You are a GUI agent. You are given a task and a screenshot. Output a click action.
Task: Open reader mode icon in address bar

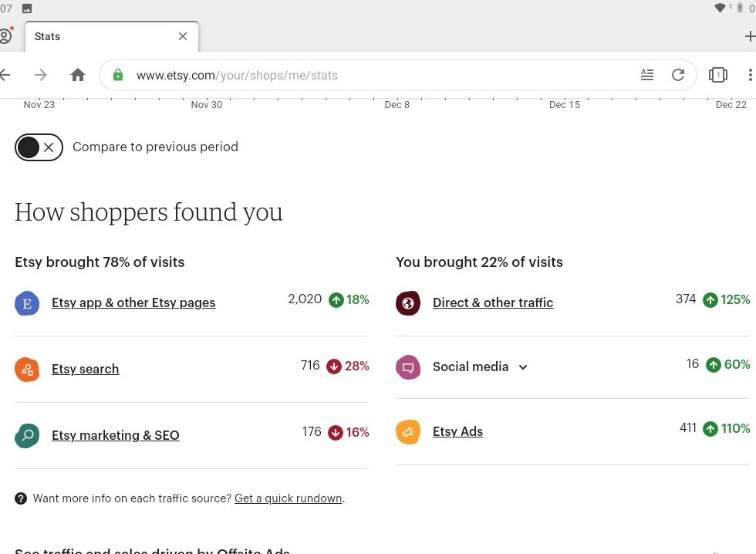tap(647, 74)
